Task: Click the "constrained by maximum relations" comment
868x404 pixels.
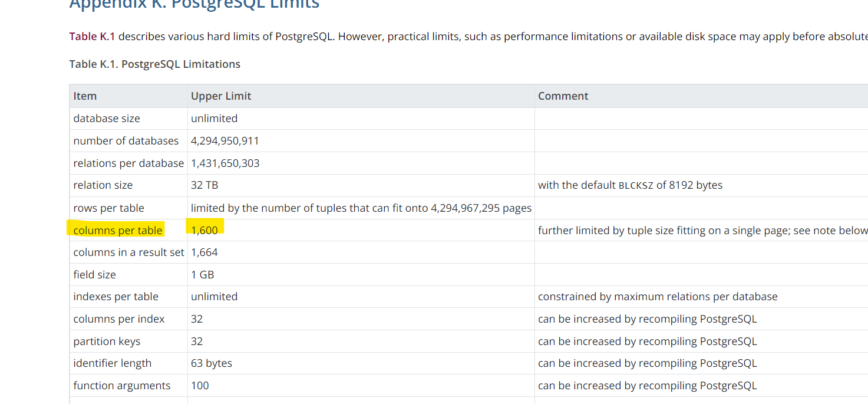Action: [658, 297]
